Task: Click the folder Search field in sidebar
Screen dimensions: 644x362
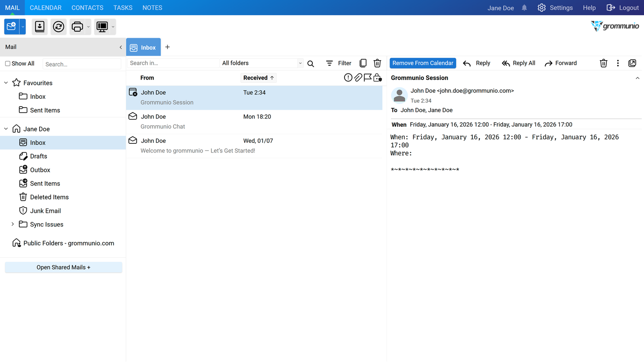Action: click(82, 64)
